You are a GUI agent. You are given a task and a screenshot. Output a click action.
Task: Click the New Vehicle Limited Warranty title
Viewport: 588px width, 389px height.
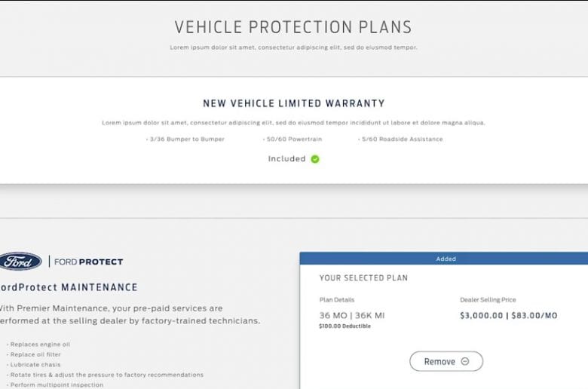pyautogui.click(x=294, y=103)
